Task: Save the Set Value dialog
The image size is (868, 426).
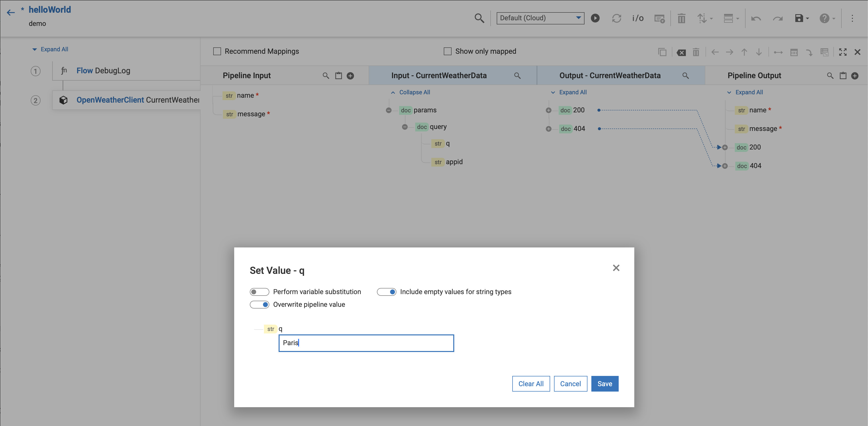Action: tap(605, 383)
